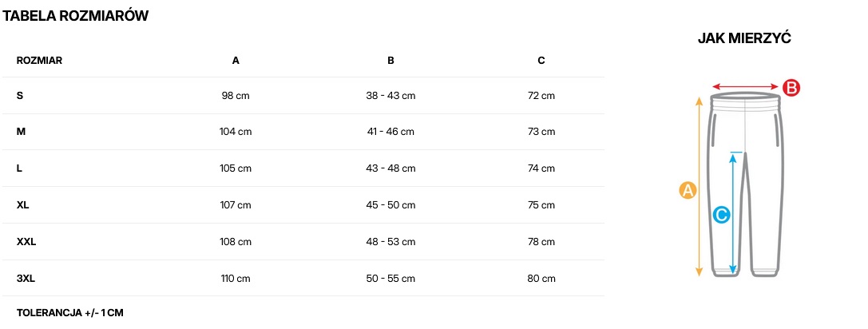Select column B header in table
Viewport: 868px width, 329px height.
pos(390,61)
